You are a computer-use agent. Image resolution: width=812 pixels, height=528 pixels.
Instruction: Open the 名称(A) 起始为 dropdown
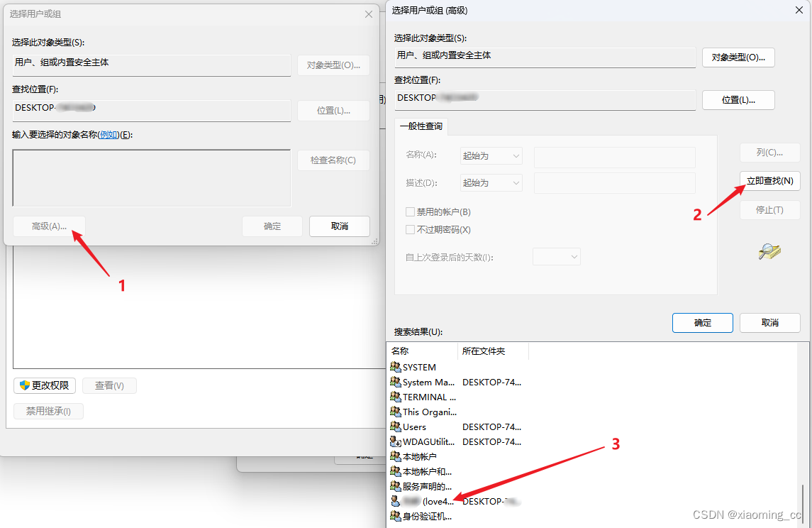coord(491,156)
